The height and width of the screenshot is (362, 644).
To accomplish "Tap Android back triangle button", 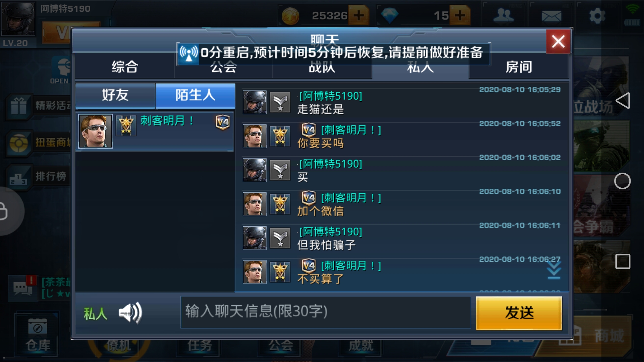I will coord(623,101).
